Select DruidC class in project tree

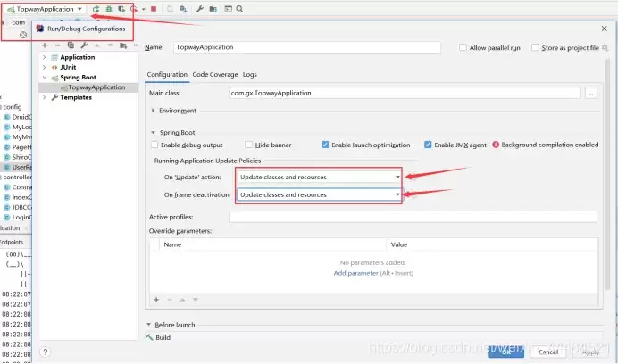[x=17, y=117]
